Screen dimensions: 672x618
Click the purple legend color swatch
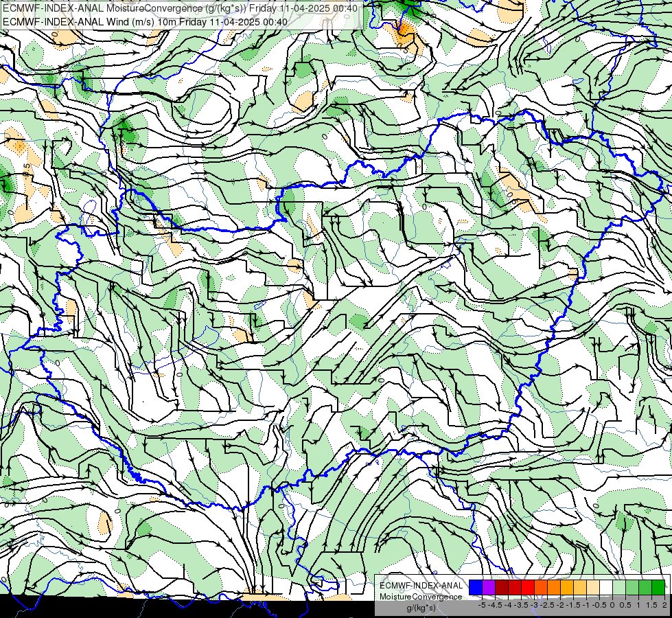[x=489, y=587]
